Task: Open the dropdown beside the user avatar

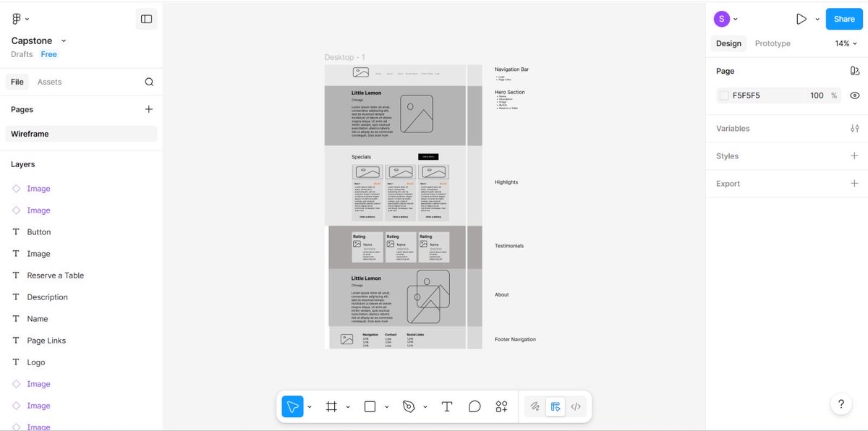Action: coord(736,20)
